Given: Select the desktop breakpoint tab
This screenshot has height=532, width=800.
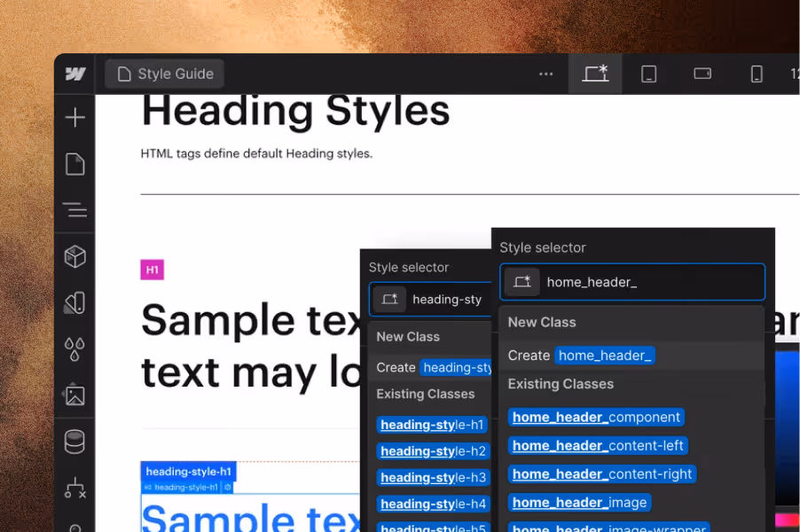Looking at the screenshot, I should click(x=595, y=74).
